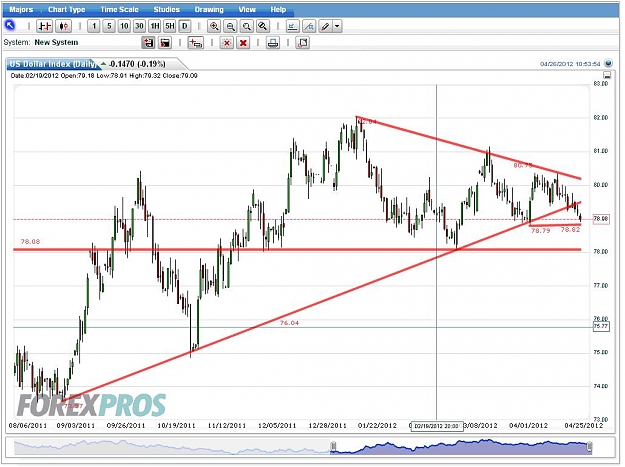Click the zoom in magnifier icon
This screenshot has height=467, width=625.
point(214,26)
